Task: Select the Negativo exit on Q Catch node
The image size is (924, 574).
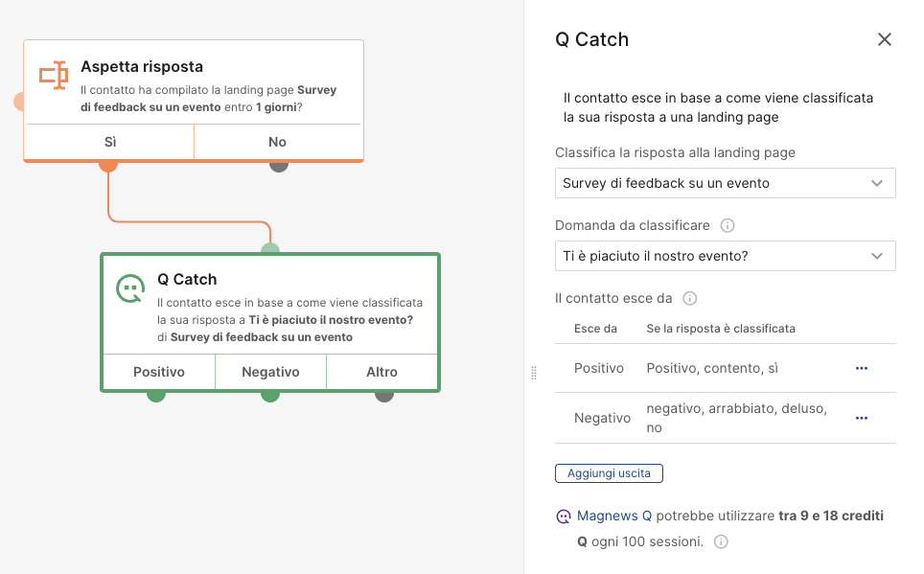Action: (x=270, y=372)
